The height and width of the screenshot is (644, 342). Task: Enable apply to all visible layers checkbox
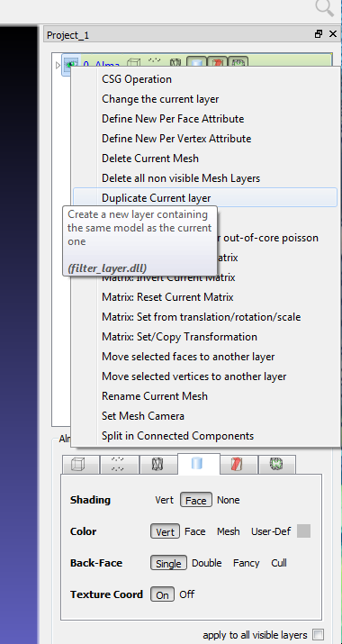tap(319, 635)
